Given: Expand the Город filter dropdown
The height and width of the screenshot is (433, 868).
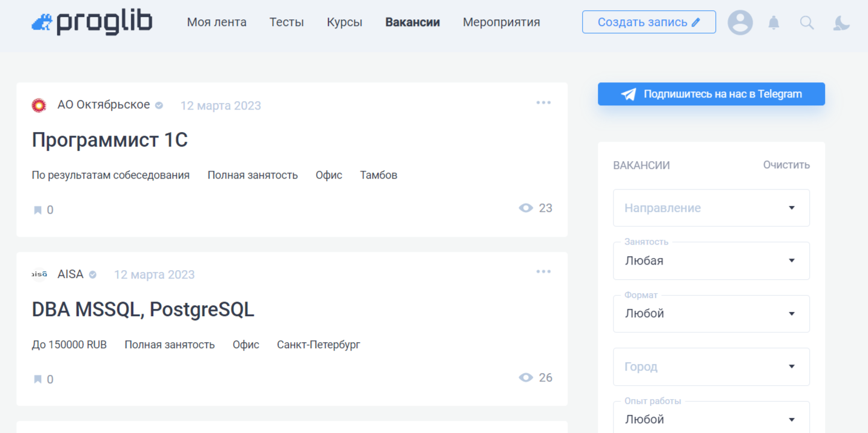Looking at the screenshot, I should (711, 366).
